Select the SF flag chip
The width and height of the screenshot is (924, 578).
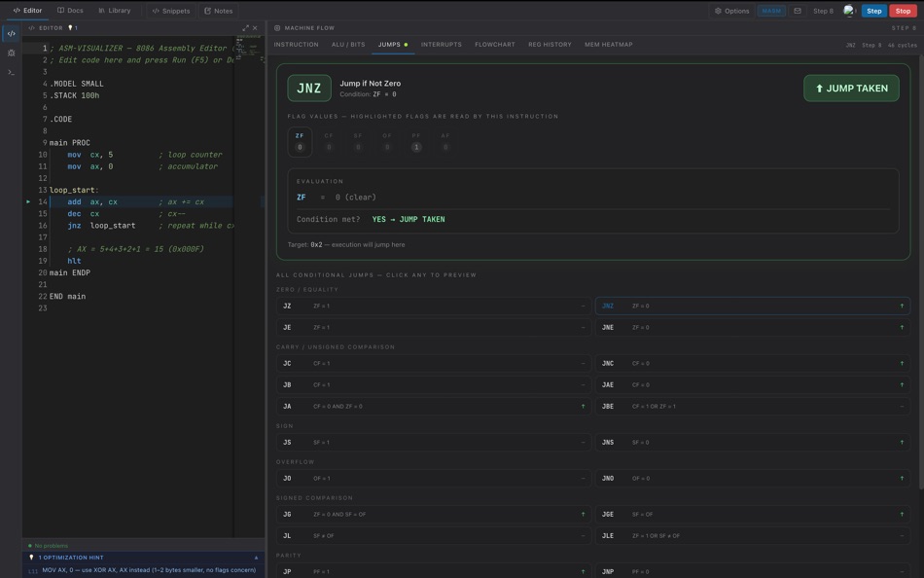click(x=358, y=142)
